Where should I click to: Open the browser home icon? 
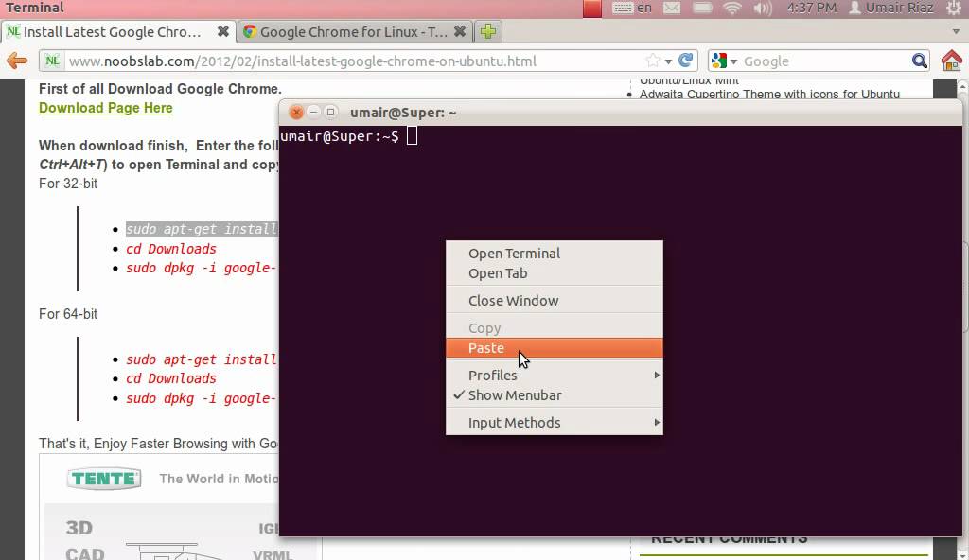click(952, 61)
